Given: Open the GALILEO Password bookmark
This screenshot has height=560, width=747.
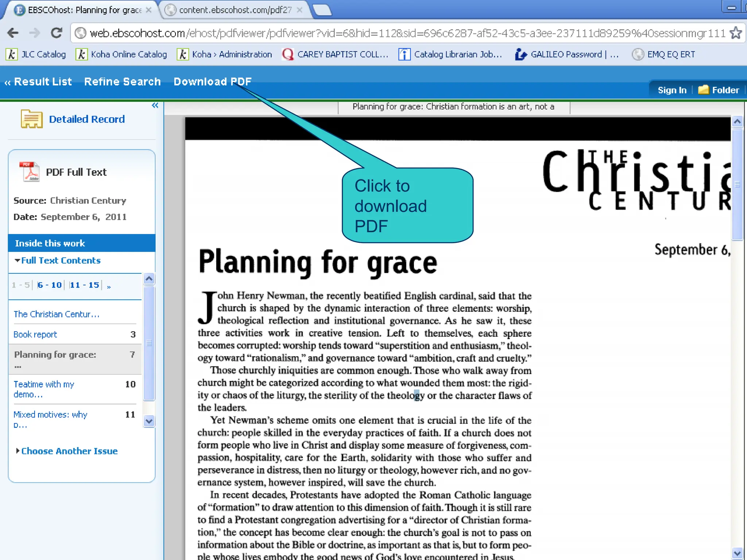Looking at the screenshot, I should coord(567,54).
